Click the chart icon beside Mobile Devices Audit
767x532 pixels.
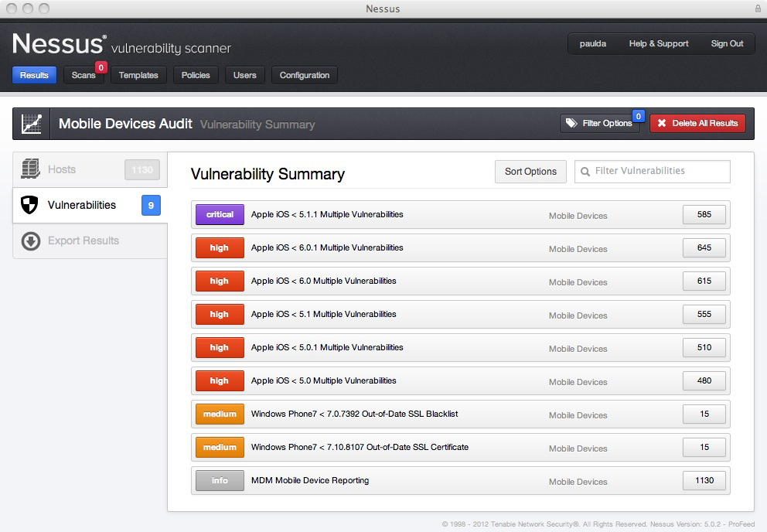click(31, 124)
